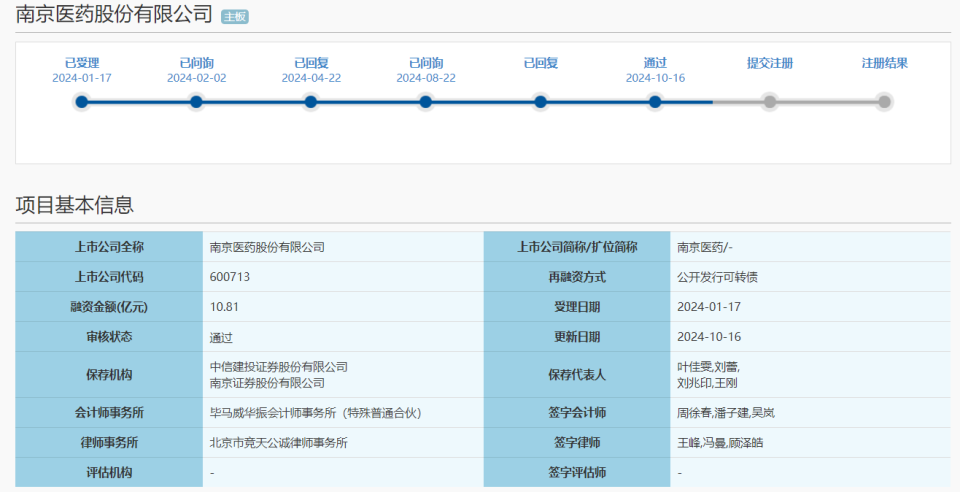Viewport: 960px width, 492px height.
Task: Click the 项目基本信息 section heading
Action: [74, 205]
